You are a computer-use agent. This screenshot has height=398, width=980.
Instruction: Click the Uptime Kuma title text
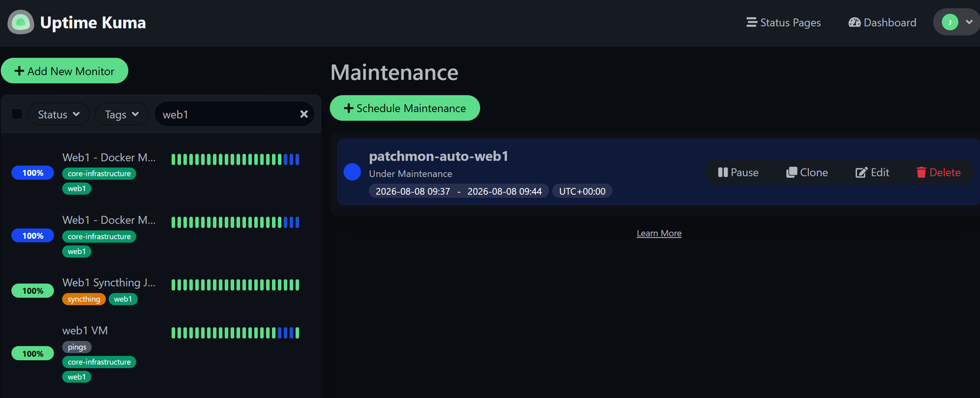pyautogui.click(x=93, y=23)
